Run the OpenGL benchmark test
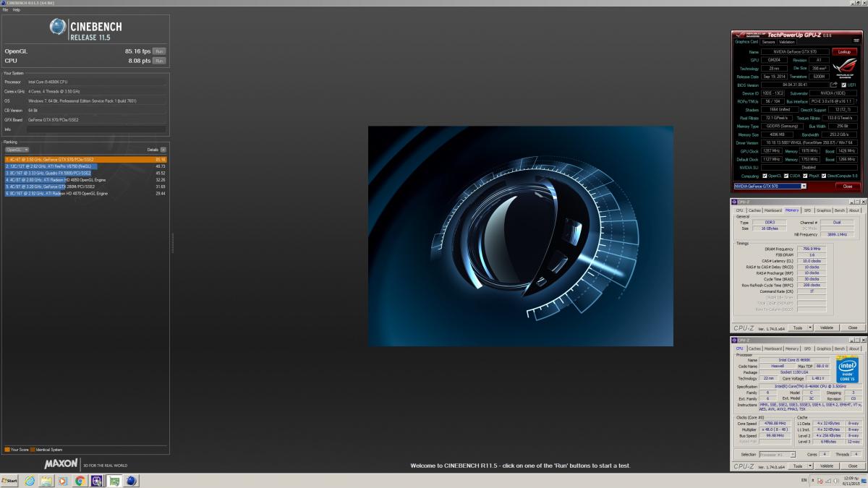 pos(159,51)
